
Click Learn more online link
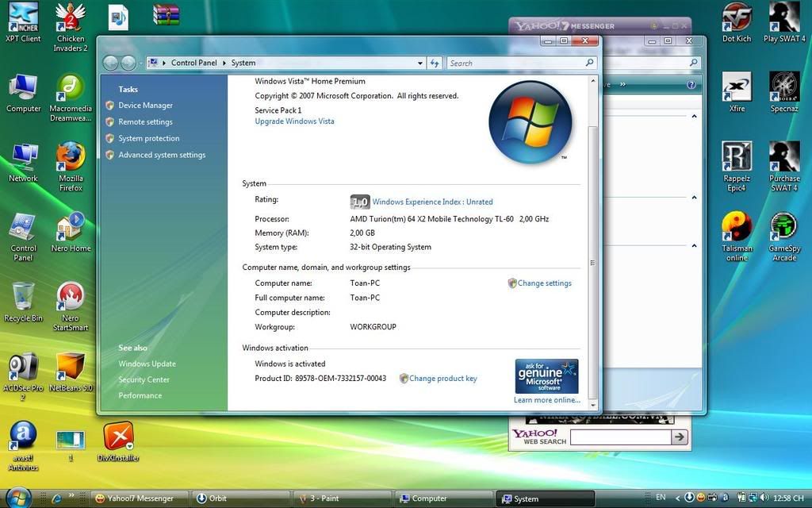click(x=547, y=400)
